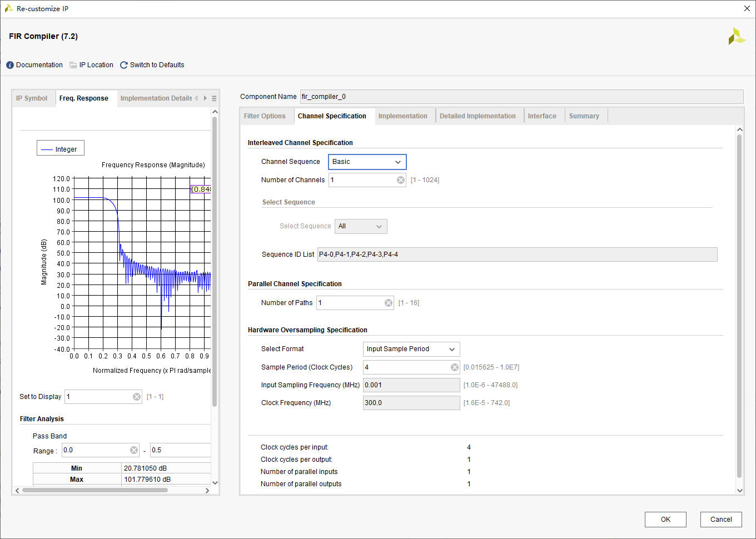Click the Pass Band range end input
This screenshot has height=539, width=756.
click(180, 450)
